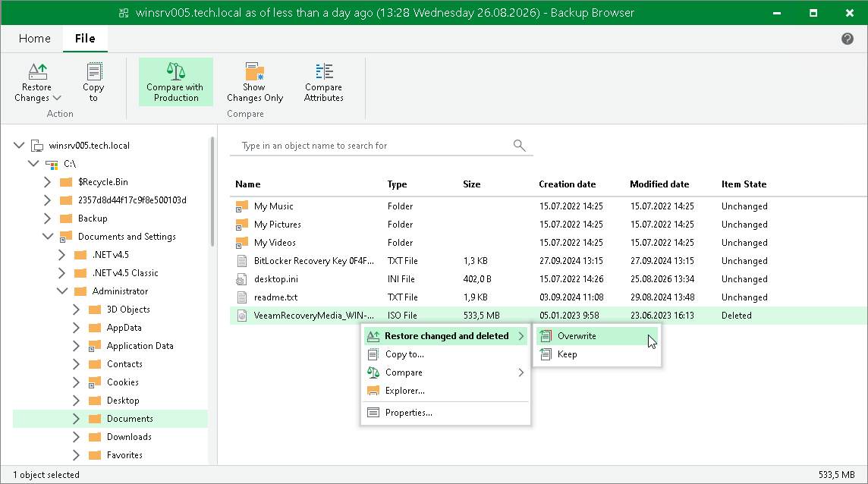Select the Contacts folder in tree

124,364
